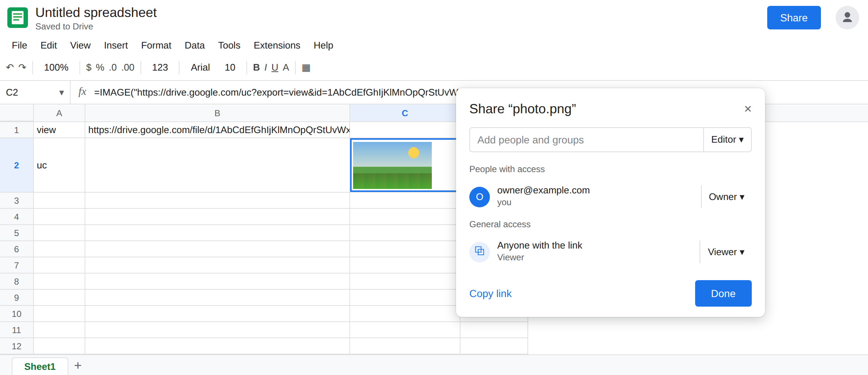Format as currency with dollar icon
Screen dimensions: 868x375
89,67
